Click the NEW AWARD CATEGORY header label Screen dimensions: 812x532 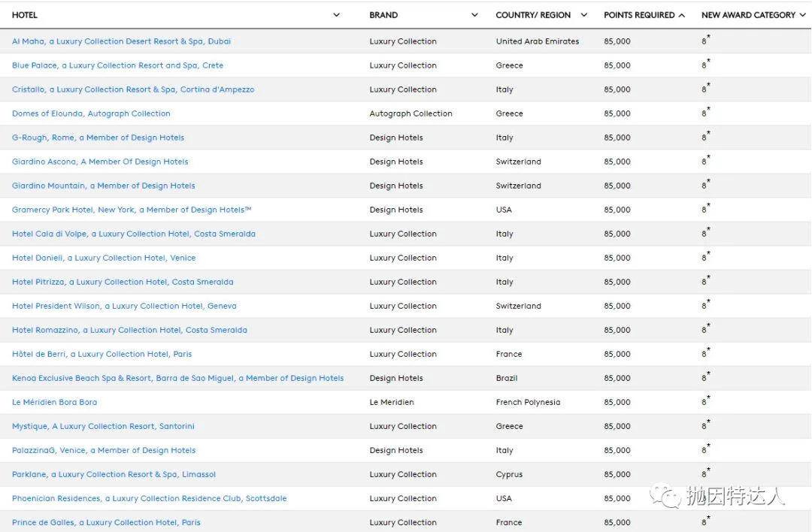point(748,15)
